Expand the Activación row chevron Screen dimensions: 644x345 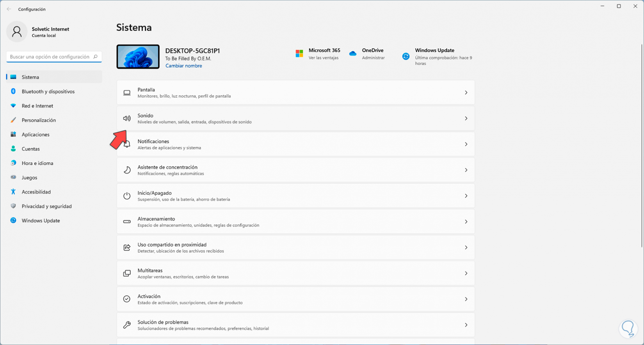[x=466, y=299]
